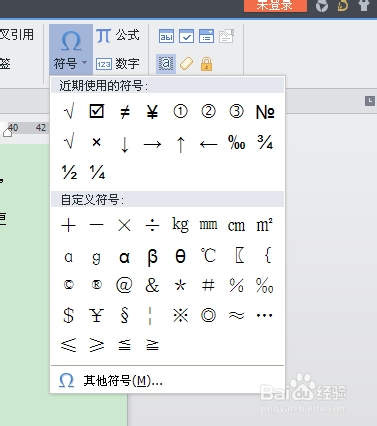Insert the mm unit symbol
Image resolution: width=377 pixels, height=426 pixels.
coord(208,225)
